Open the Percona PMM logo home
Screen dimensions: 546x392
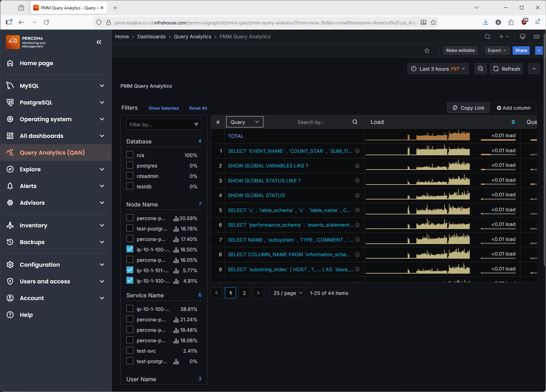click(x=13, y=42)
